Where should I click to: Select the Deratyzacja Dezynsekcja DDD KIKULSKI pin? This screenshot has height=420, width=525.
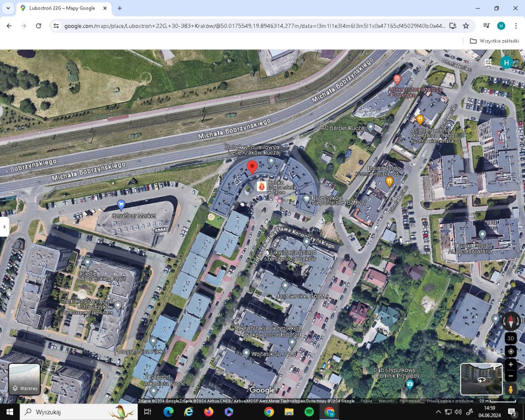[x=292, y=342]
